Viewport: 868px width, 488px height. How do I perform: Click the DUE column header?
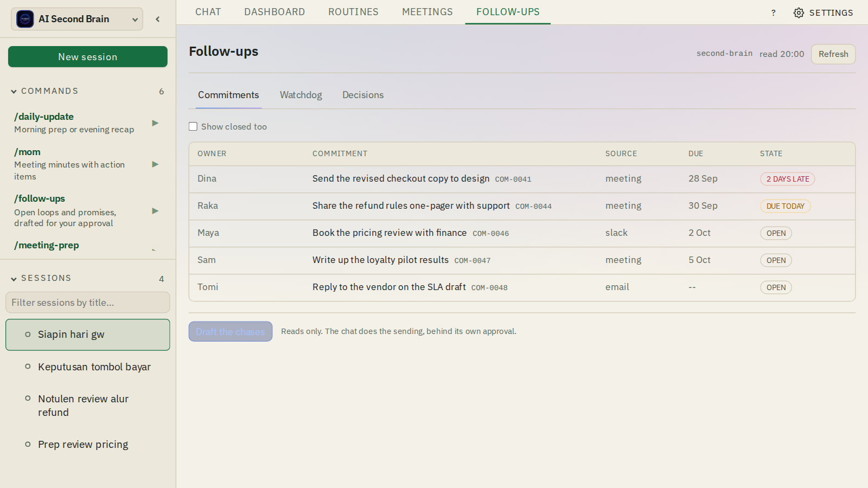(x=695, y=153)
